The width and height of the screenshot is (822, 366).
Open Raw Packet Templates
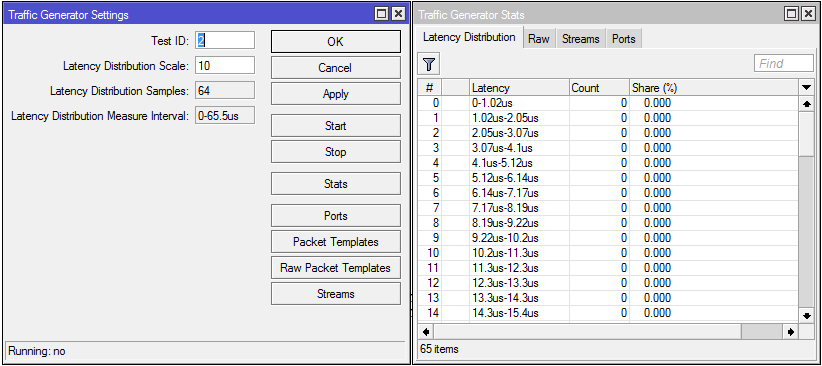point(336,268)
